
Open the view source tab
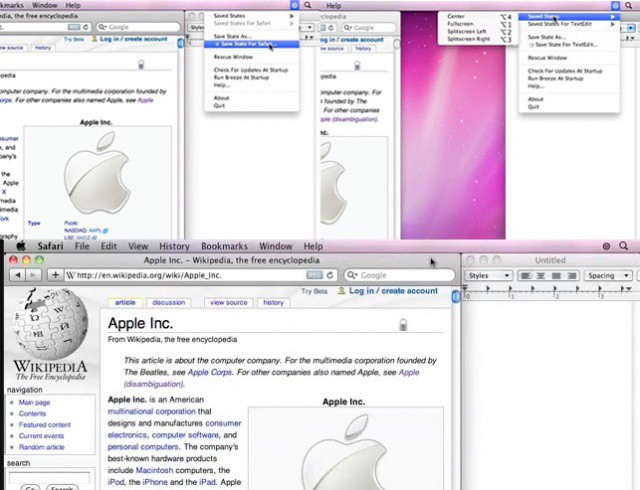pos(229,302)
